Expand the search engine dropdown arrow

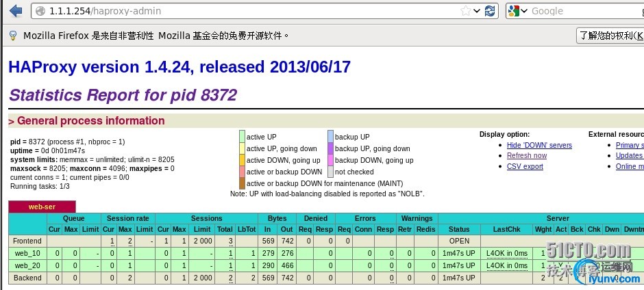click(524, 11)
